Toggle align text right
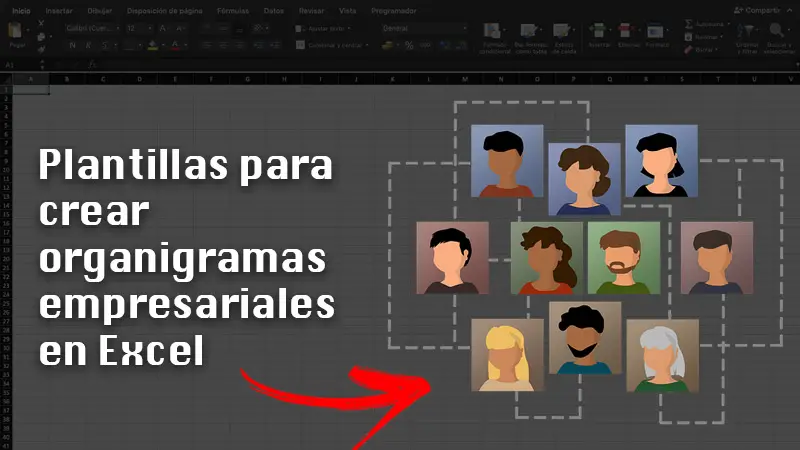Image resolution: width=800 pixels, height=450 pixels. click(240, 45)
